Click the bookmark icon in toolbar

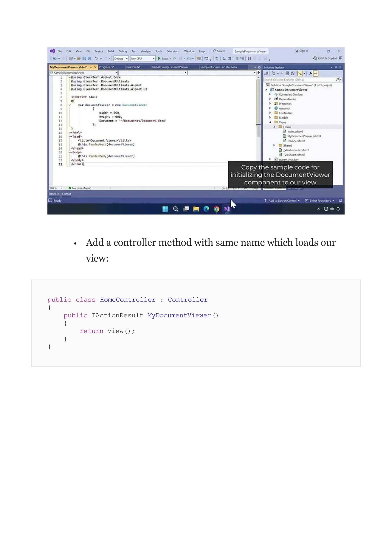pyautogui.click(x=249, y=58)
